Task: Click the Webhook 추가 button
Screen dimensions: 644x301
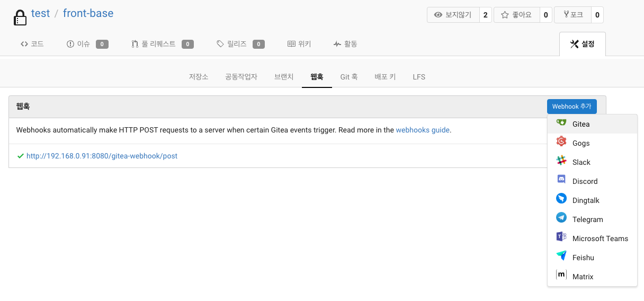Action: click(572, 107)
